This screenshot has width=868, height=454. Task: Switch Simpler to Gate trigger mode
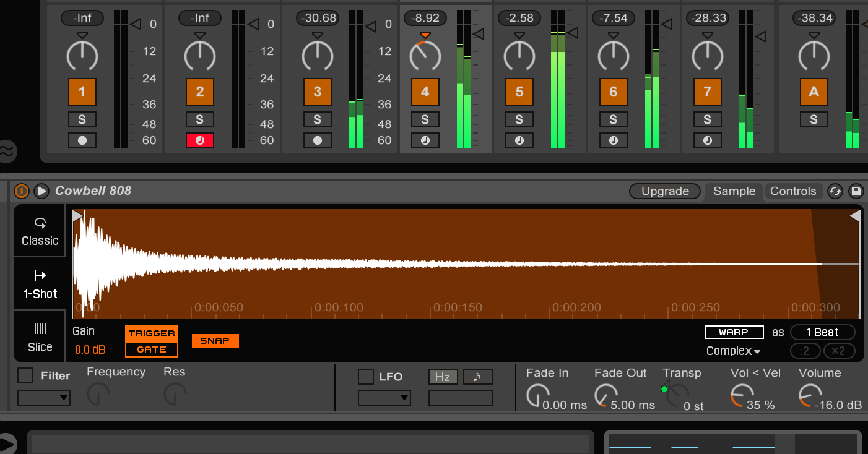click(x=151, y=351)
